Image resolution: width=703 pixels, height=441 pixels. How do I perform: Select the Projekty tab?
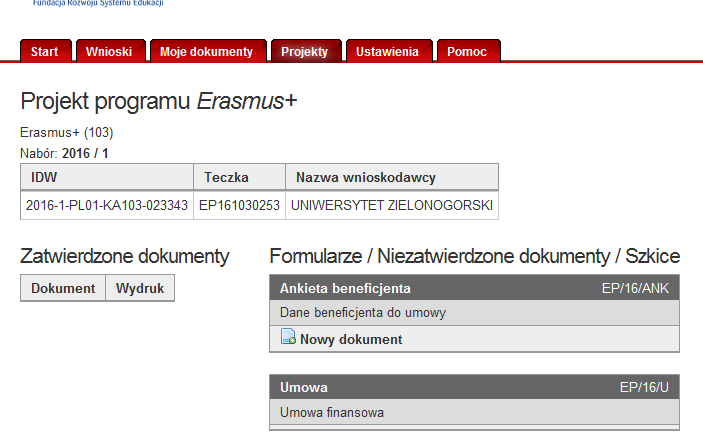click(306, 51)
